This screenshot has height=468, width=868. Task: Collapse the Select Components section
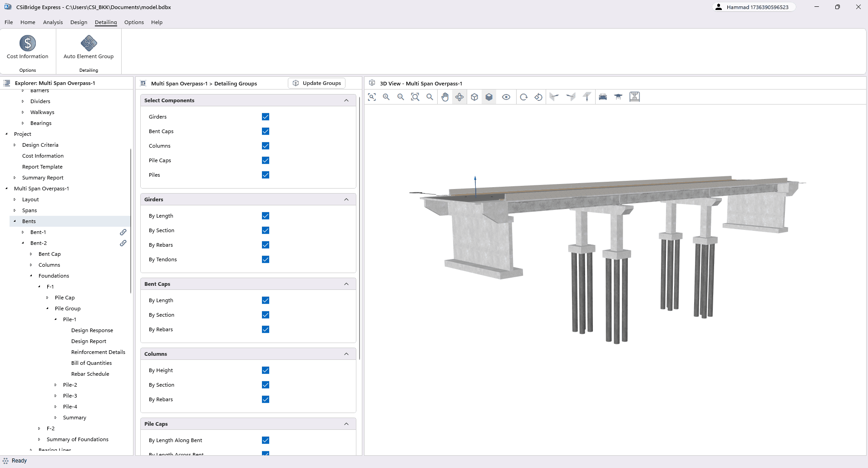(x=346, y=100)
